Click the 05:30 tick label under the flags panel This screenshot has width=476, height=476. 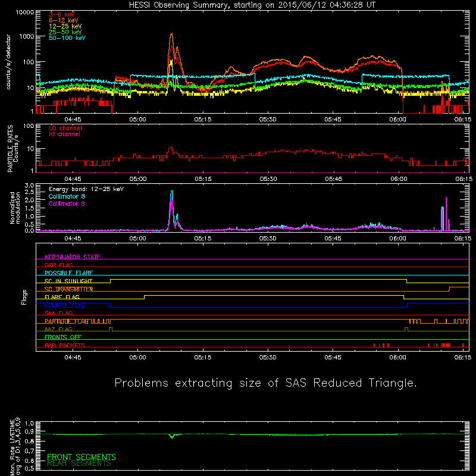[268, 358]
